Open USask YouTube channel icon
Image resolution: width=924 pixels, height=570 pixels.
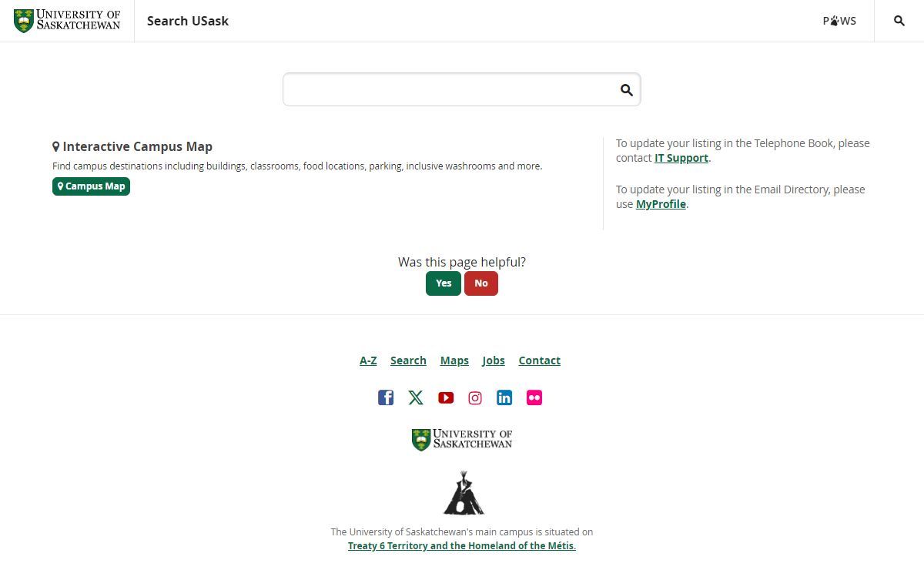click(446, 397)
